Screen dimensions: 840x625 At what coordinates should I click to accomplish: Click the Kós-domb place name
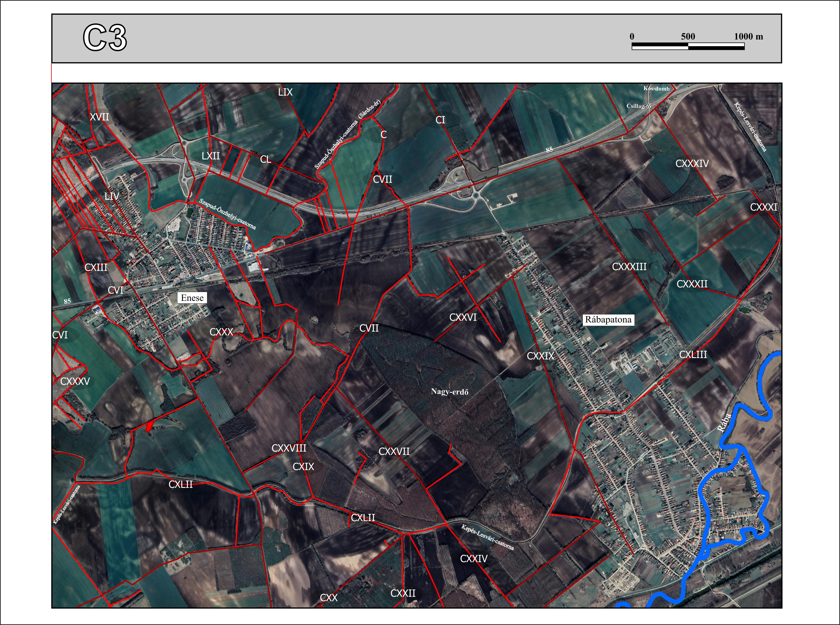[656, 88]
